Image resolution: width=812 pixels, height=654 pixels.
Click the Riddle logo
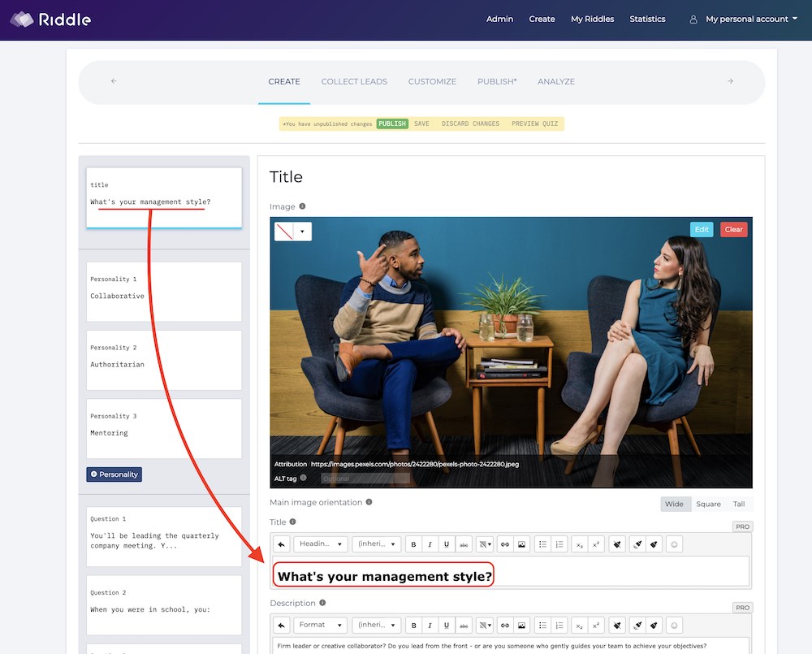[x=50, y=19]
